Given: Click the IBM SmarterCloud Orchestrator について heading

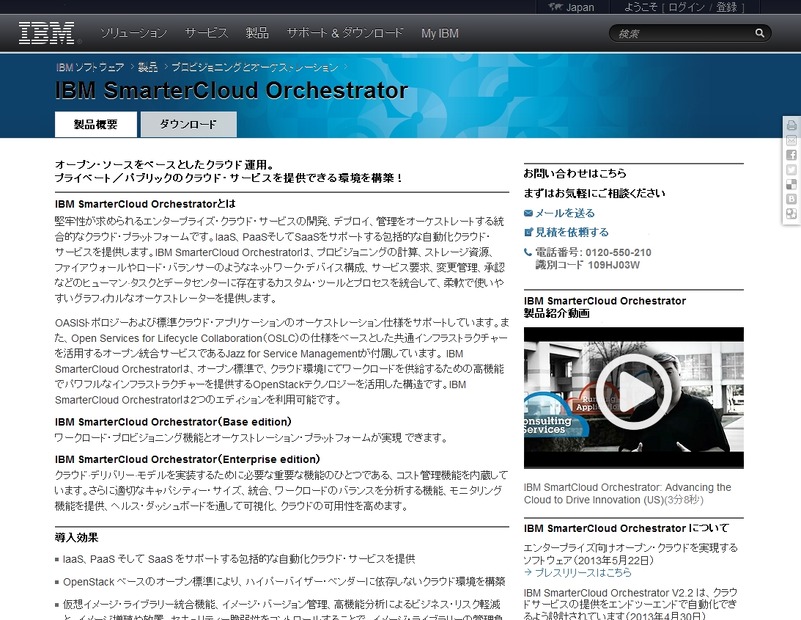Looking at the screenshot, I should point(626,528).
